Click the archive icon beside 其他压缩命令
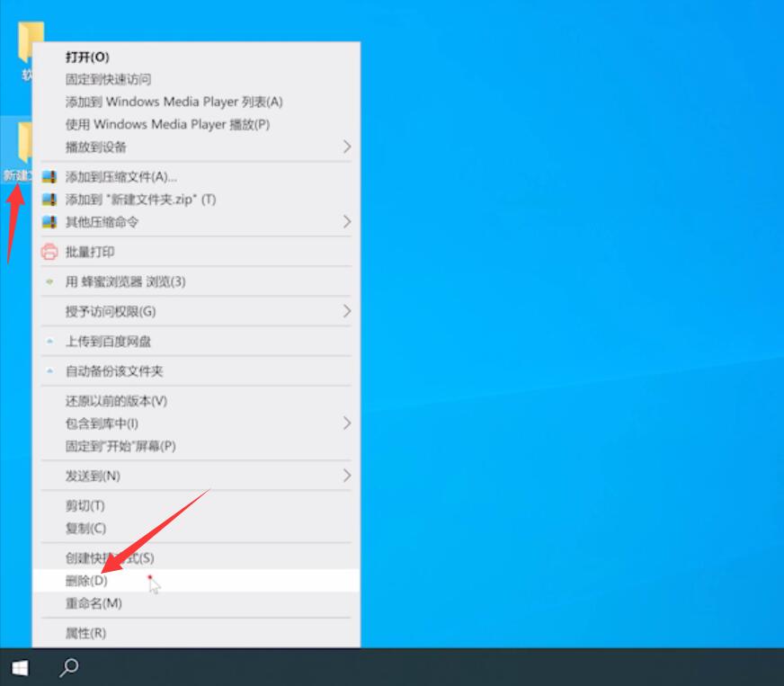 [x=49, y=221]
